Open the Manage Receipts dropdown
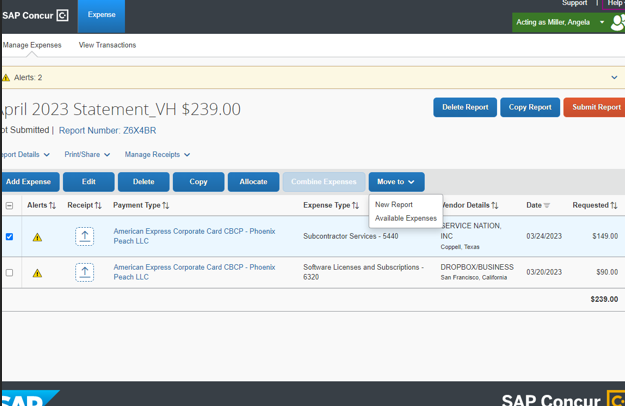Viewport: 625px width, 406px height. coord(157,155)
